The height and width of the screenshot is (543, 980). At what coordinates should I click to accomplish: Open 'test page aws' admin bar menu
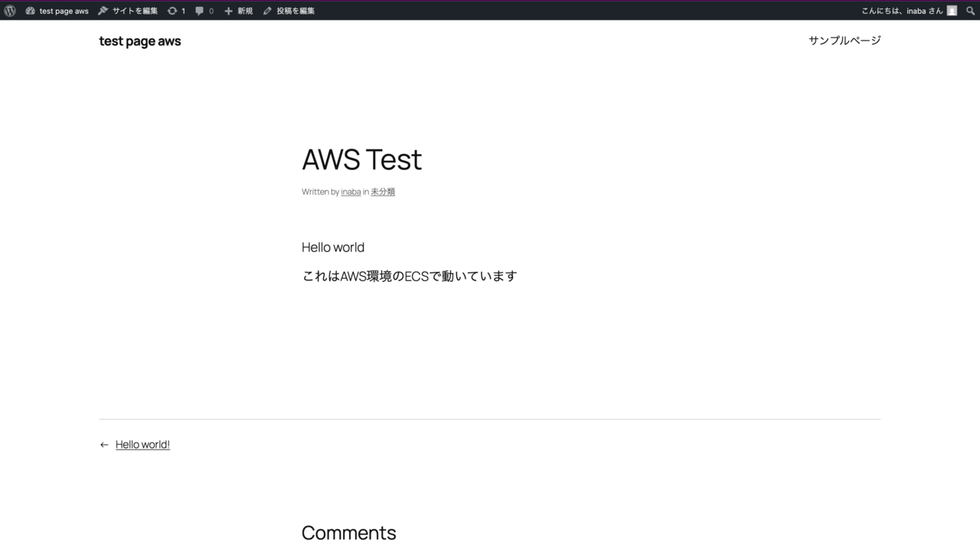point(64,11)
